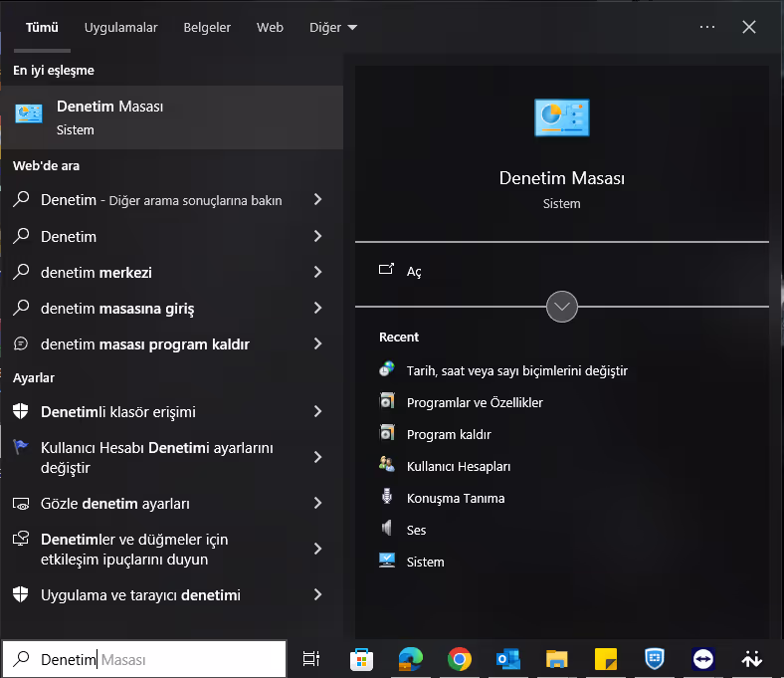This screenshot has width=784, height=678.
Task: Open Sticky Notes from the taskbar
Action: [606, 659]
